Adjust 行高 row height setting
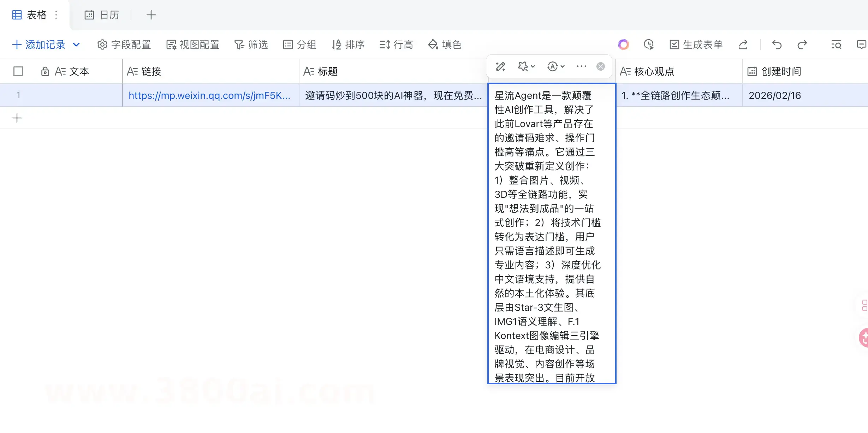This screenshot has height=433, width=868. 396,45
